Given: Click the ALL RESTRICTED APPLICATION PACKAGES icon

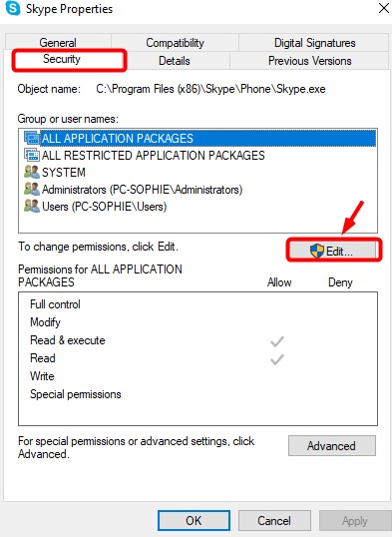Looking at the screenshot, I should (32, 155).
